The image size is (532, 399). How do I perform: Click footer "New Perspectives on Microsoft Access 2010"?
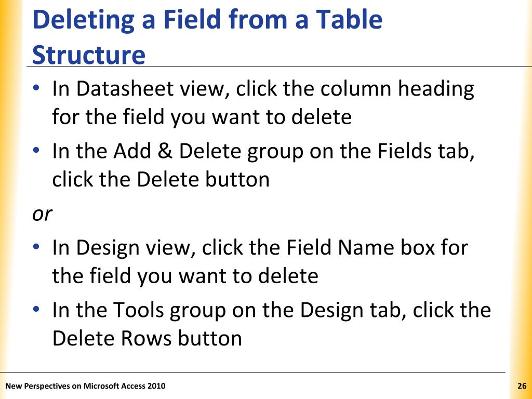click(86, 386)
